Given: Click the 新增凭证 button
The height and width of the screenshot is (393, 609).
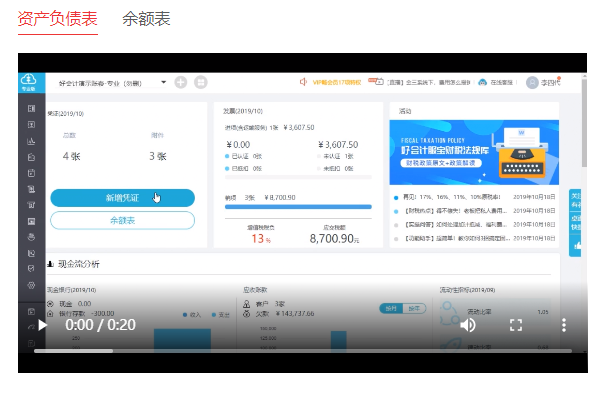Looking at the screenshot, I should pos(122,198).
